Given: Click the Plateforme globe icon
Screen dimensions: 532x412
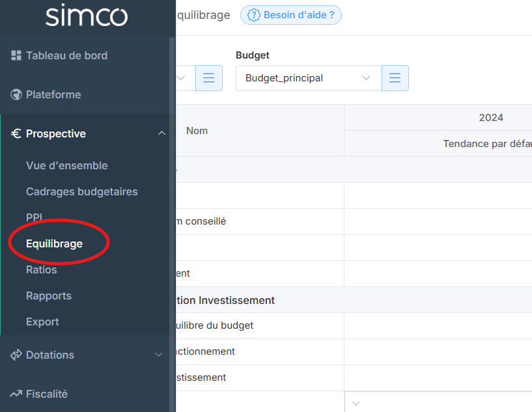Looking at the screenshot, I should 16,94.
